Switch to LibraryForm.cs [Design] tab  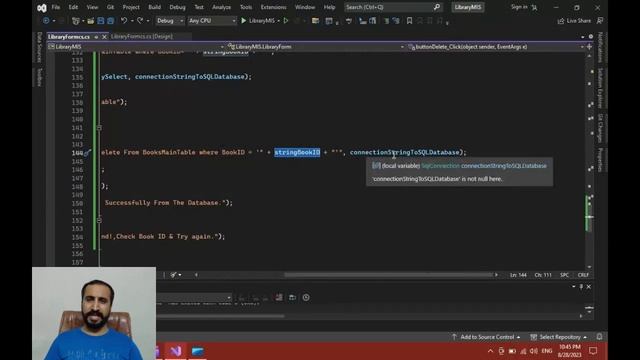click(142, 36)
